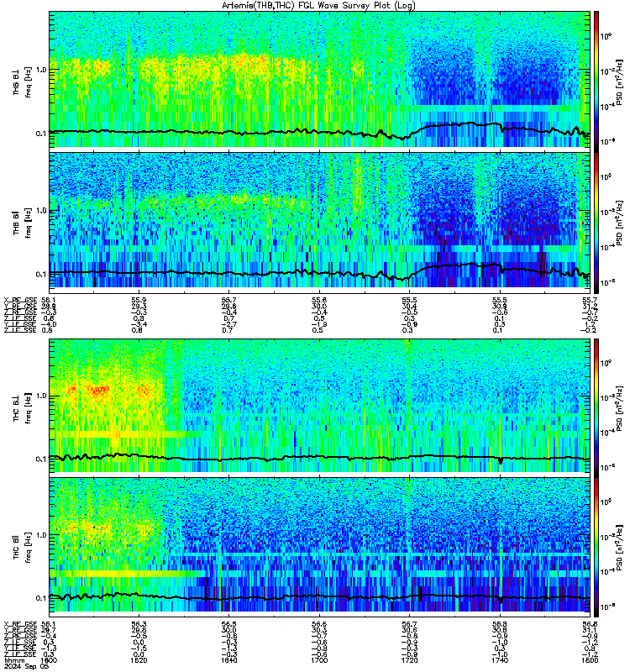Screen dimensions: 630x672
Task: Click the '0.1' frequency tick on the THC B⊥ panel
Action: (x=41, y=459)
